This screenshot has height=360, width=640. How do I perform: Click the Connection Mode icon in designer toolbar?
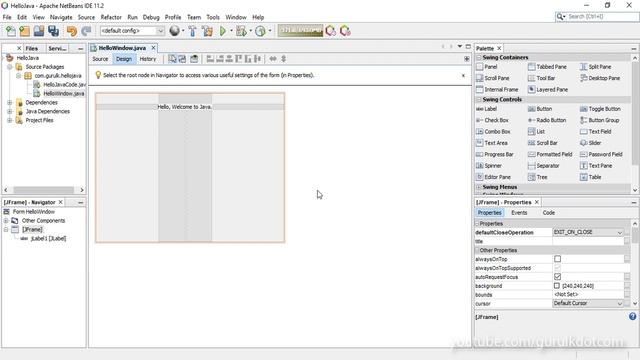(182, 59)
